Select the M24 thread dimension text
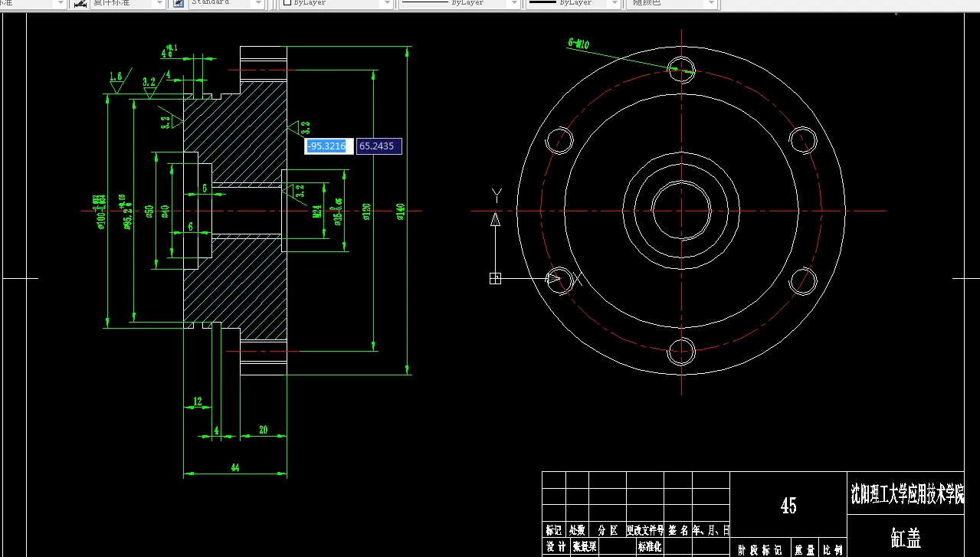 click(316, 211)
